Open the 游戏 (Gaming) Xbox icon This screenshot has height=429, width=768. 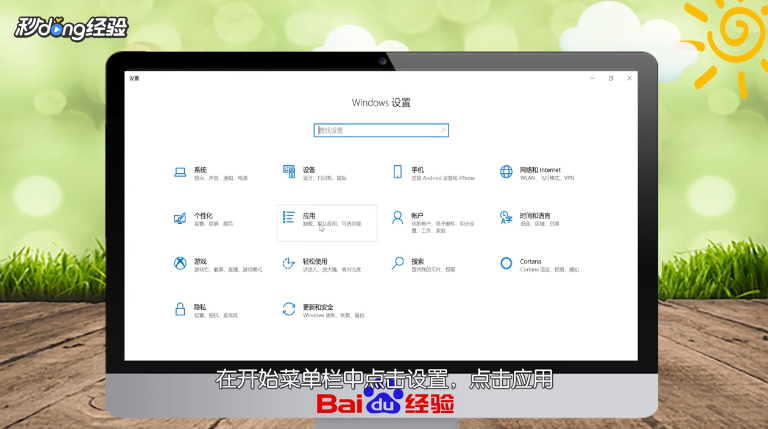pos(180,263)
